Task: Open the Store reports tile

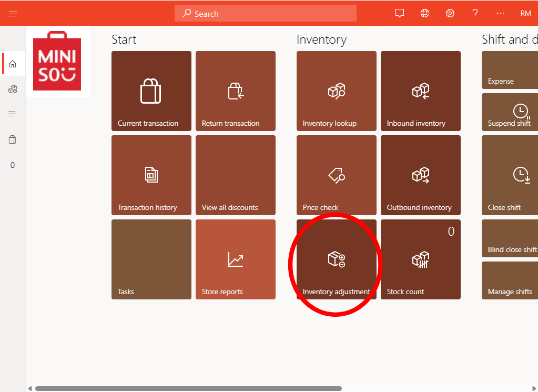Action: pyautogui.click(x=236, y=259)
